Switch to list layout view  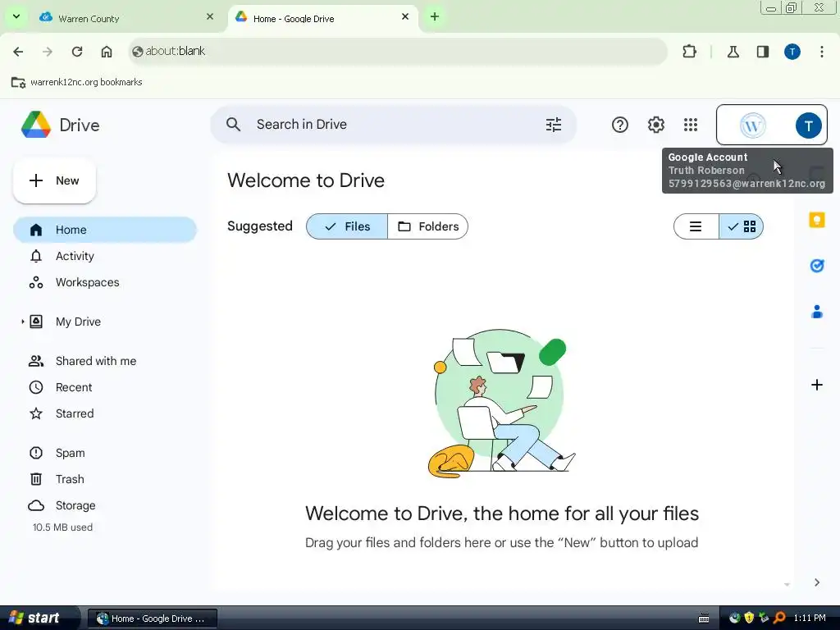point(696,226)
